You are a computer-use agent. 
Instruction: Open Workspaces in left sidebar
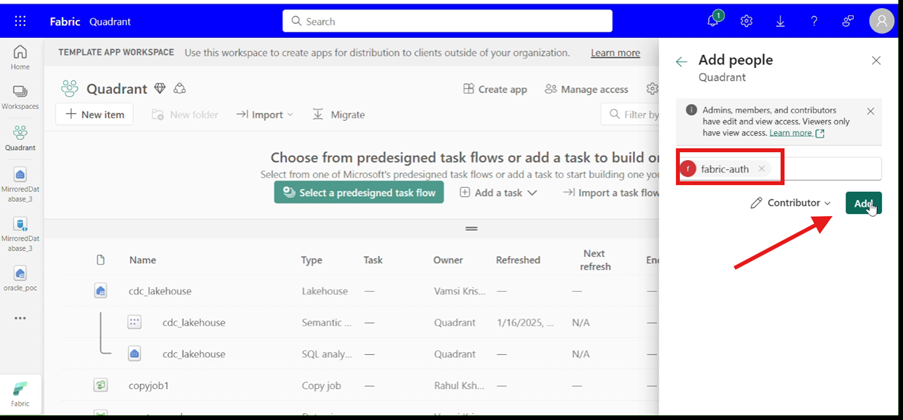20,97
